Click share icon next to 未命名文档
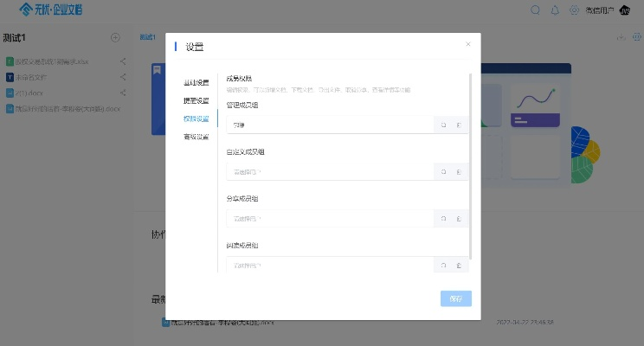This screenshot has width=644, height=346. point(123,77)
